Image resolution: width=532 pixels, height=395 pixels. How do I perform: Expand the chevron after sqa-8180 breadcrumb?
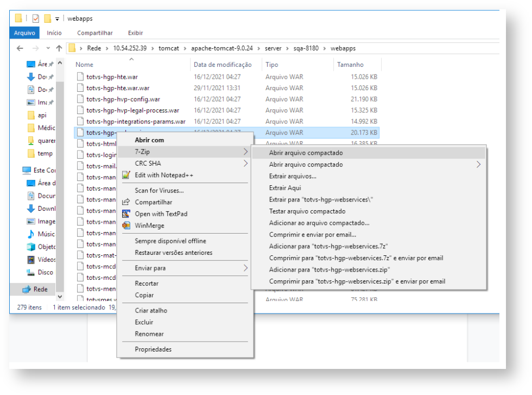click(325, 48)
